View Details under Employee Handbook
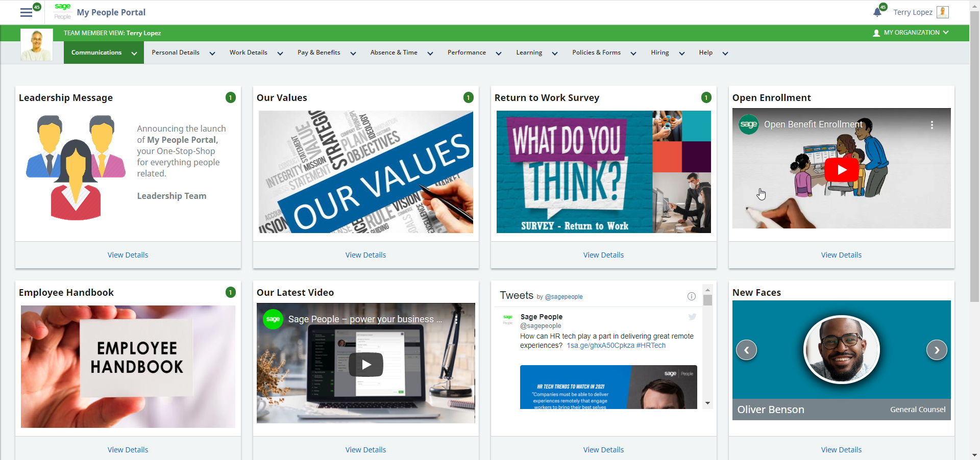The width and height of the screenshot is (980, 460). point(128,449)
